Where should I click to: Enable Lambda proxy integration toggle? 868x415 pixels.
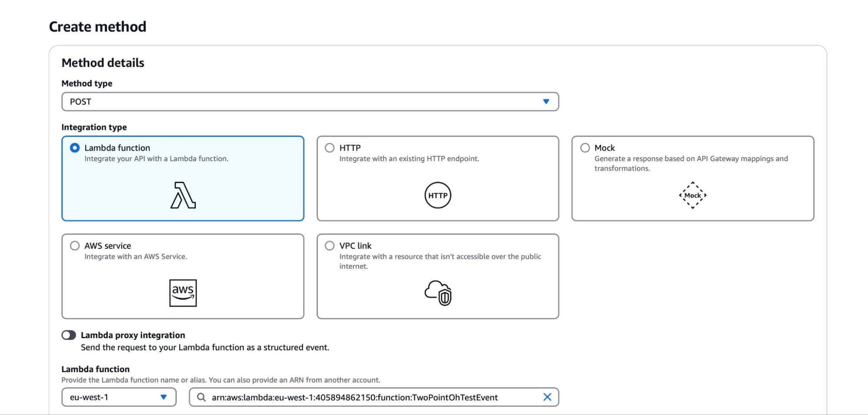[69, 335]
